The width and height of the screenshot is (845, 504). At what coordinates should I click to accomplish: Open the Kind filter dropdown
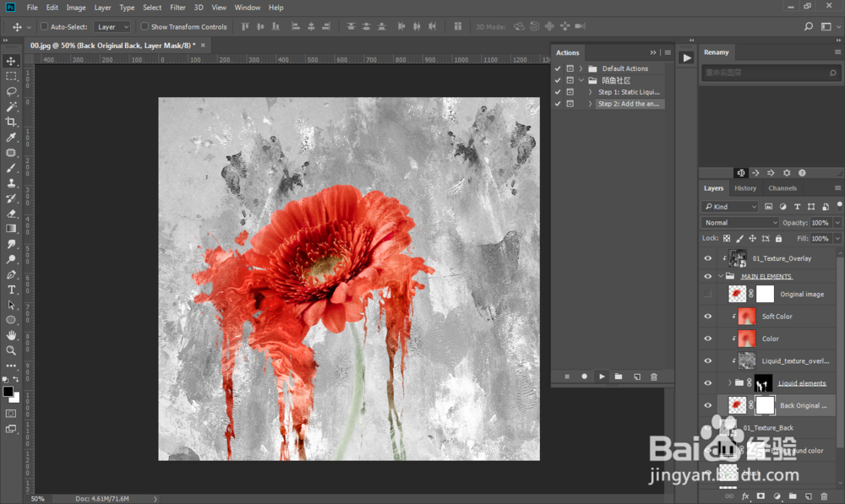pos(730,206)
